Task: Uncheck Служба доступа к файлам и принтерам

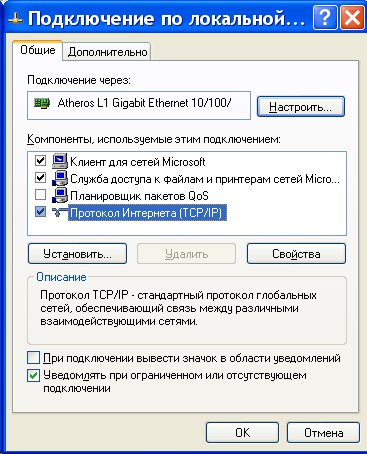Action: (x=40, y=178)
